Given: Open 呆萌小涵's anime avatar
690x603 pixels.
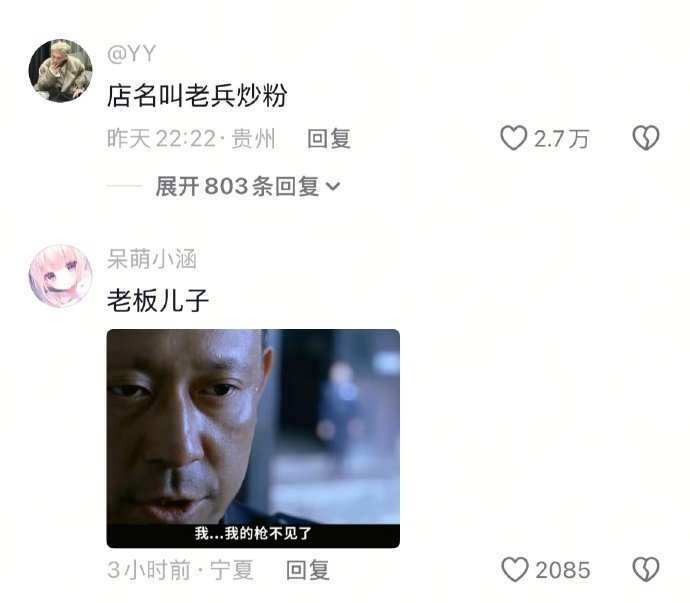Looking at the screenshot, I should point(60,276).
